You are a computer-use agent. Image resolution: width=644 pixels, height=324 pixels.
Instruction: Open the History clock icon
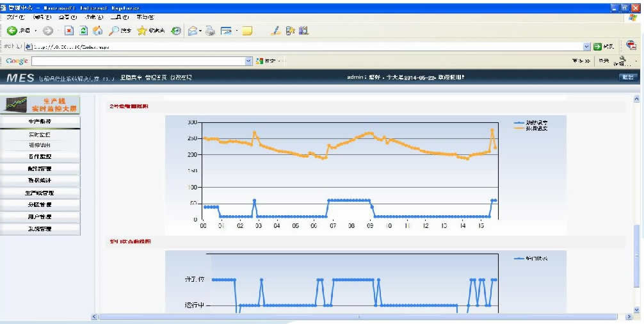176,31
